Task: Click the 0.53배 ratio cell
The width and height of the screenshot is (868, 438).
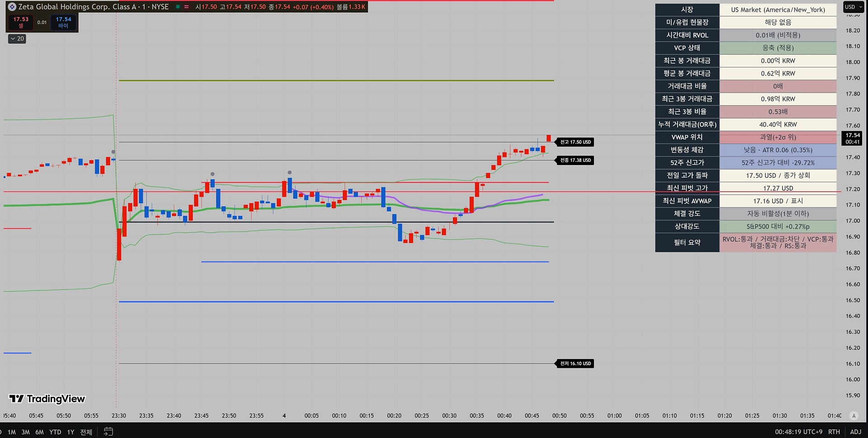Action: tap(778, 112)
